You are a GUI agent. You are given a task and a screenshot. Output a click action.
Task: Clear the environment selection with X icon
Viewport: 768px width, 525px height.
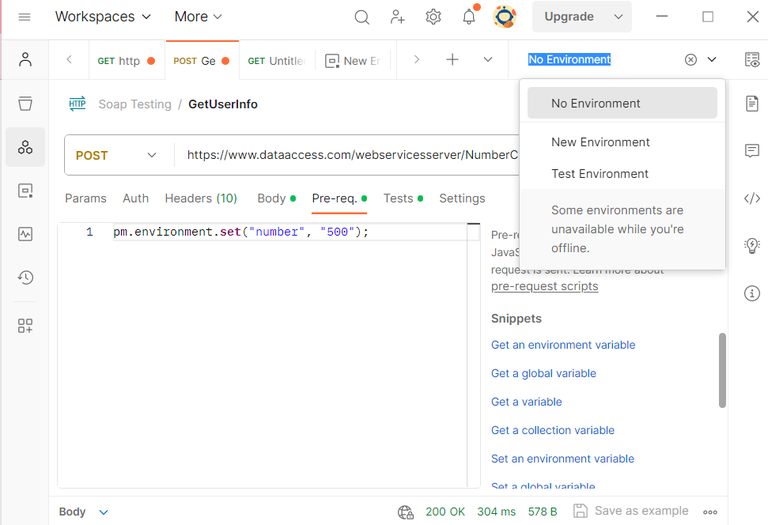690,60
